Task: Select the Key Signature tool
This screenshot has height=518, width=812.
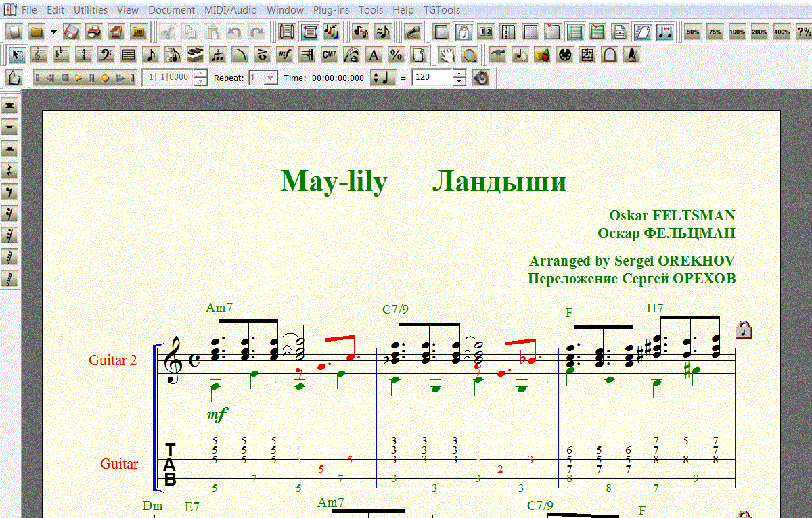Action: (62, 55)
